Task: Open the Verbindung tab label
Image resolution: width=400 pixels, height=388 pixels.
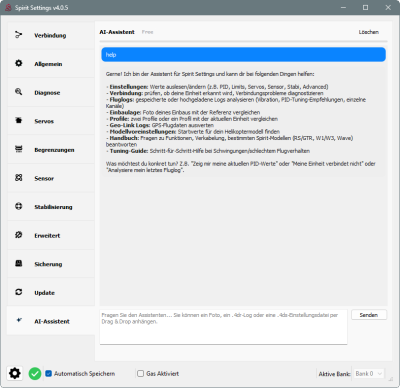Action: pos(50,35)
